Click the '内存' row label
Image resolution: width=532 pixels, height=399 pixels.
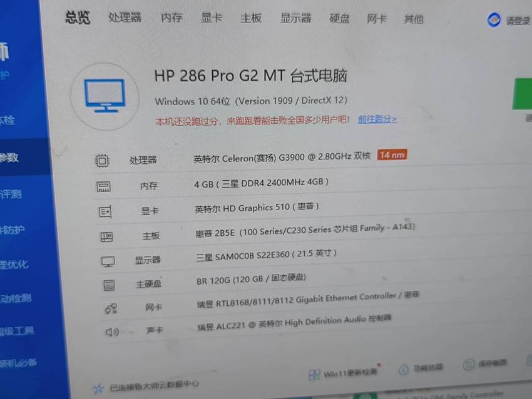(149, 186)
